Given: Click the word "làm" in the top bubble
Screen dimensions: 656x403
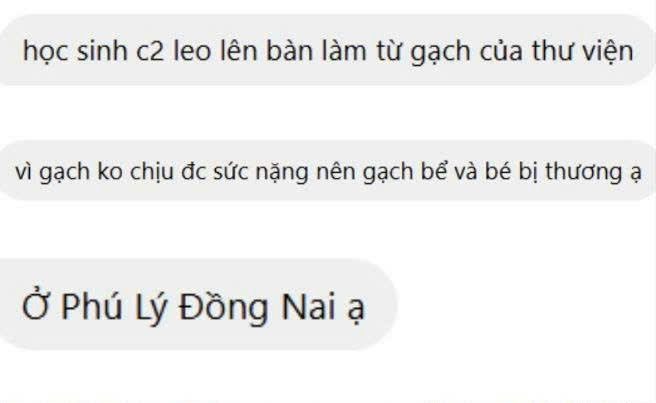Looking at the screenshot, I should [x=344, y=51].
